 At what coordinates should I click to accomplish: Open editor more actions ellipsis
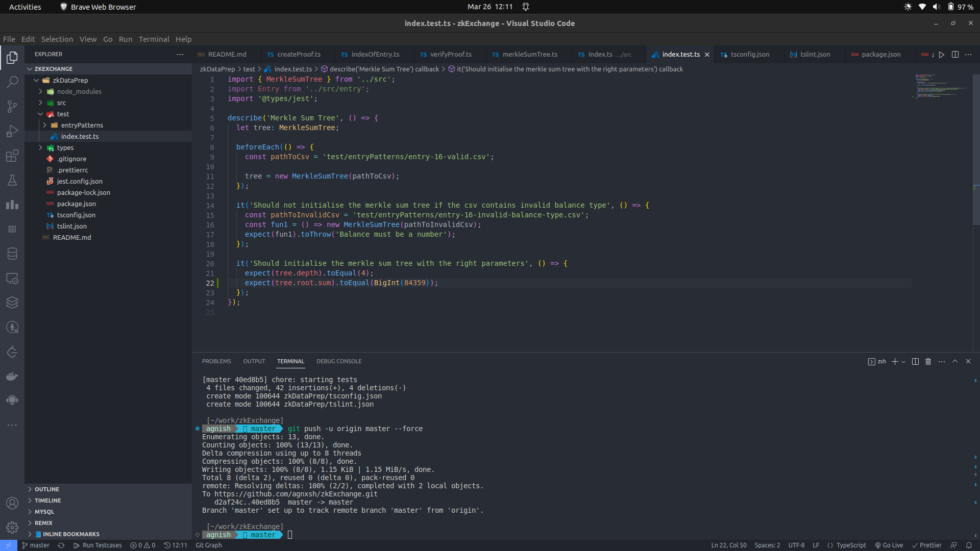tap(968, 55)
